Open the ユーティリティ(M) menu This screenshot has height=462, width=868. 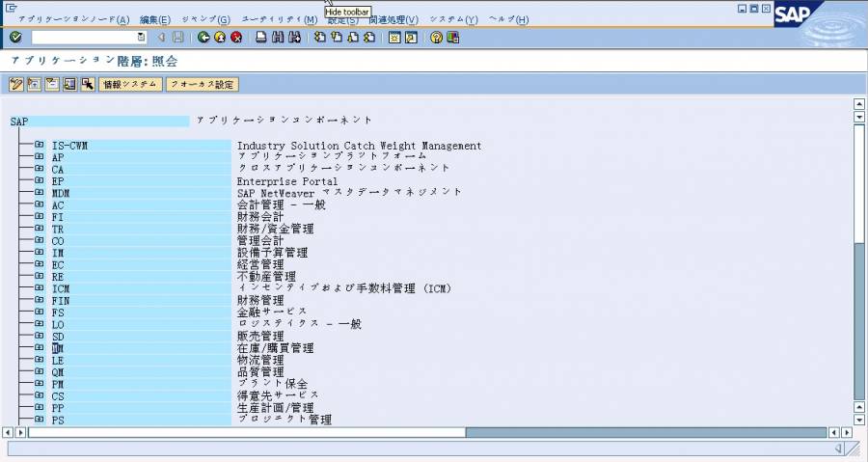[x=279, y=19]
